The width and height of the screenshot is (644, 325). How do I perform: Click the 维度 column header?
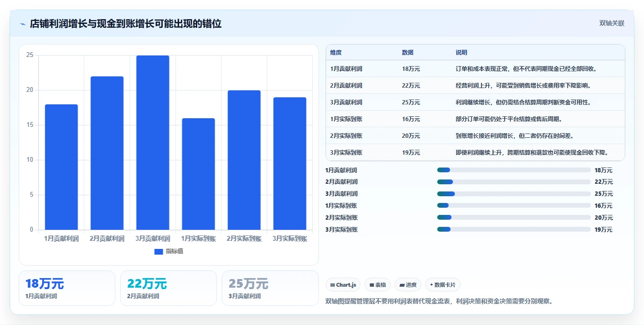pyautogui.click(x=336, y=53)
